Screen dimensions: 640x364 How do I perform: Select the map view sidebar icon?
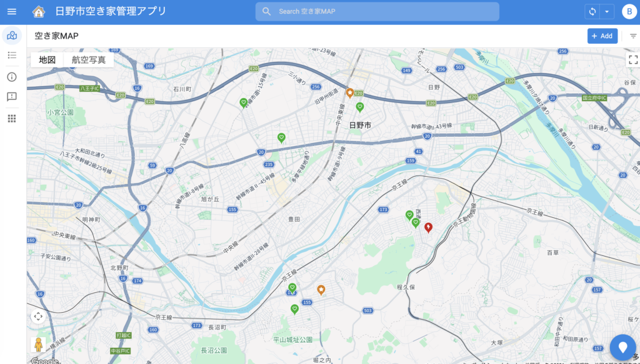[x=12, y=36]
